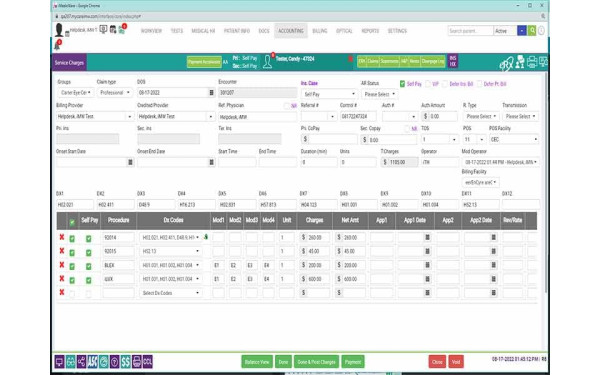Image resolution: width=600 pixels, height=375 pixels.
Task: Open the Claim type Professional dropdown
Action: pos(114,93)
